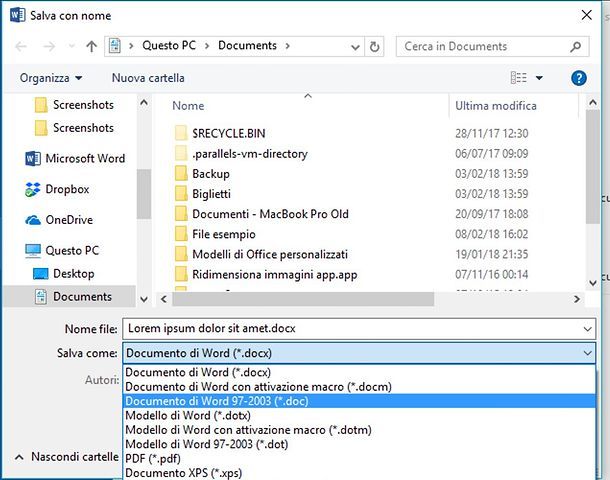Image resolution: width=610 pixels, height=480 pixels.
Task: Change the view layout icon
Action: (518, 78)
